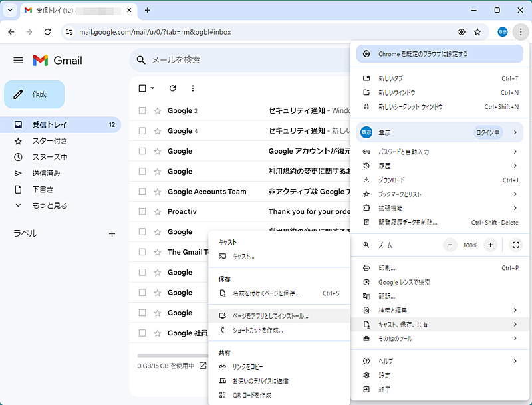Screen dimensions: 532x405
Task: Click the 作成 compose button
Action: [34, 94]
